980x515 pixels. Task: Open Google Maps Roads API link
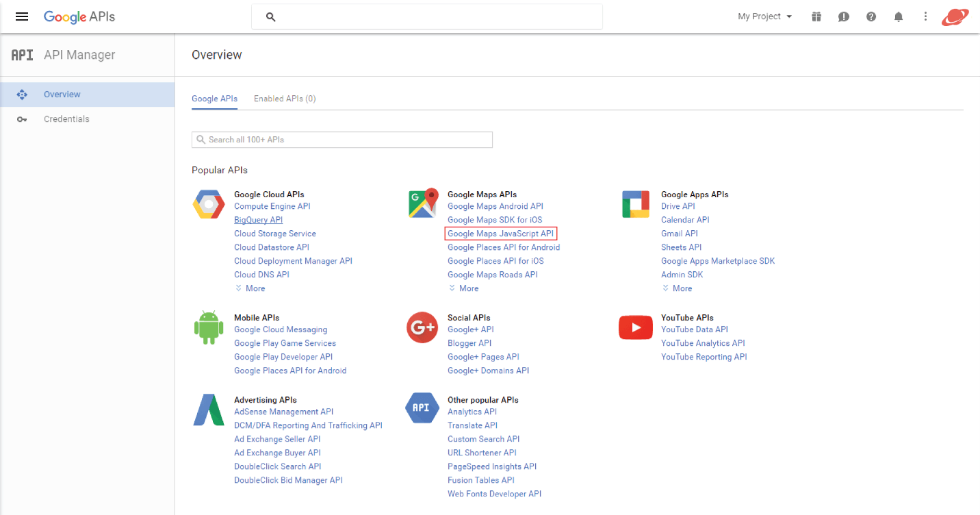pos(493,275)
